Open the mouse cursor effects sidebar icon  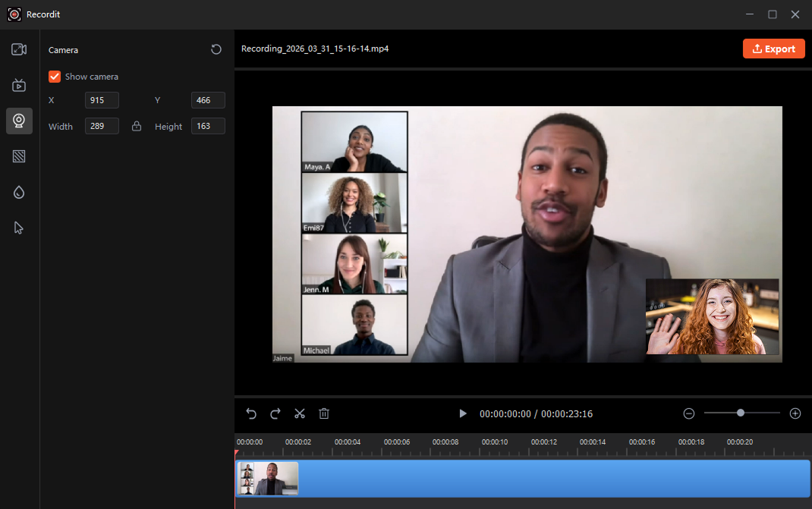(19, 228)
